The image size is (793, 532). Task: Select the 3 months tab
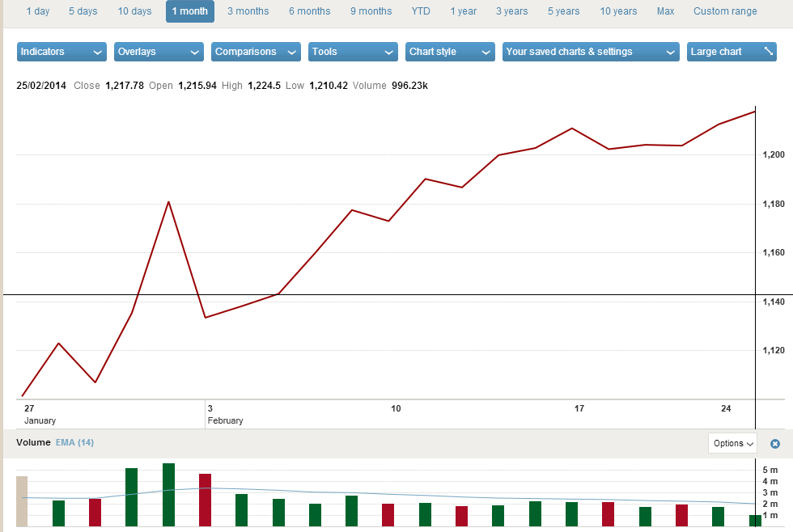pyautogui.click(x=248, y=11)
